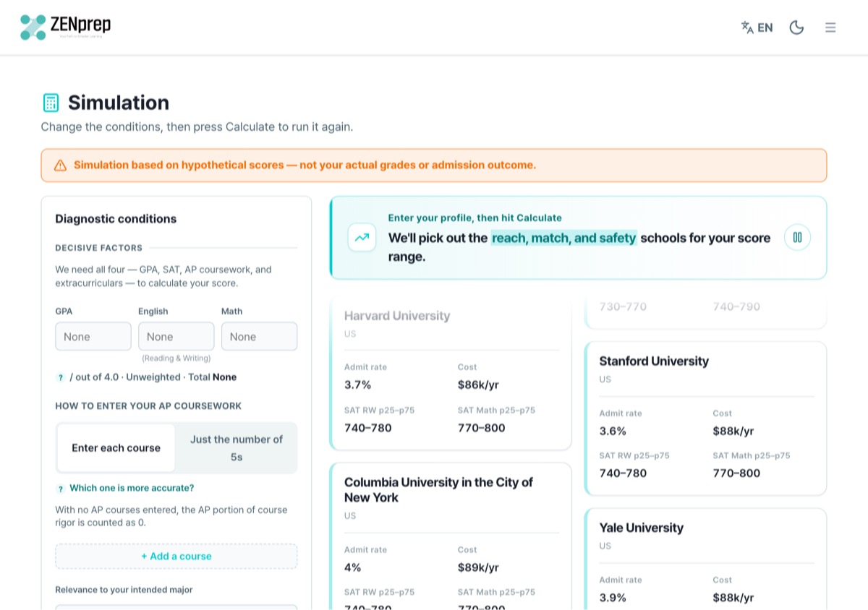This screenshot has width=868, height=610.
Task: Click Harvard's SAT Math 770–800 value
Action: pos(482,428)
